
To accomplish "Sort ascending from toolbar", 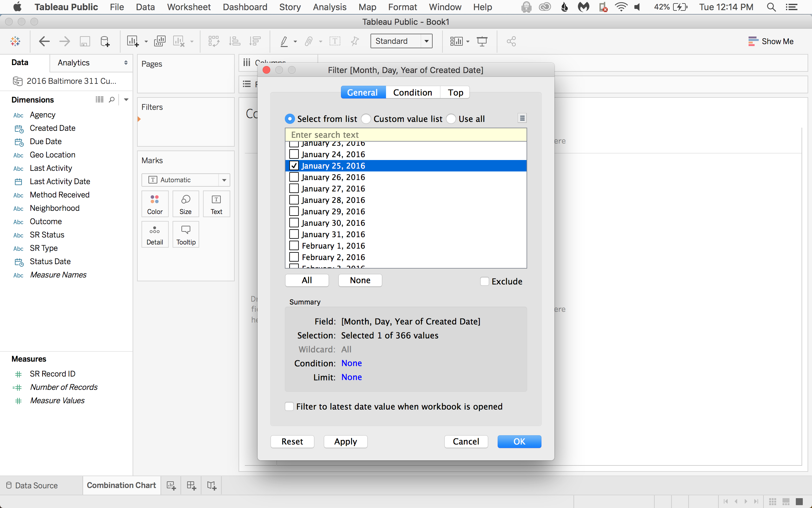I will coord(234,41).
